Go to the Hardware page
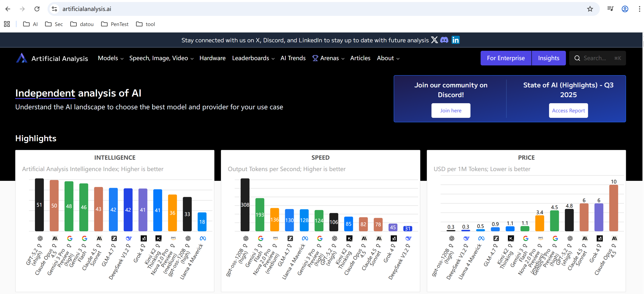 tap(212, 58)
